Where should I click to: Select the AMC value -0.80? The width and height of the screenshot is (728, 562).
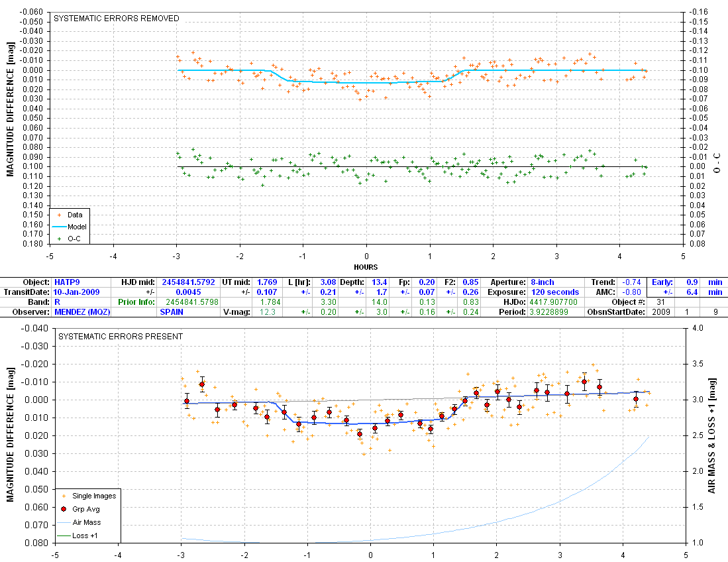(631, 292)
